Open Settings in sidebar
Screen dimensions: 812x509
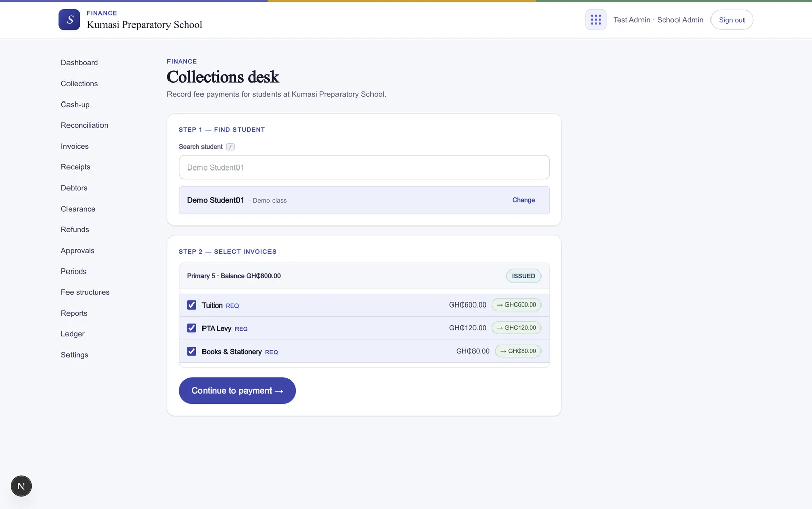click(x=75, y=355)
